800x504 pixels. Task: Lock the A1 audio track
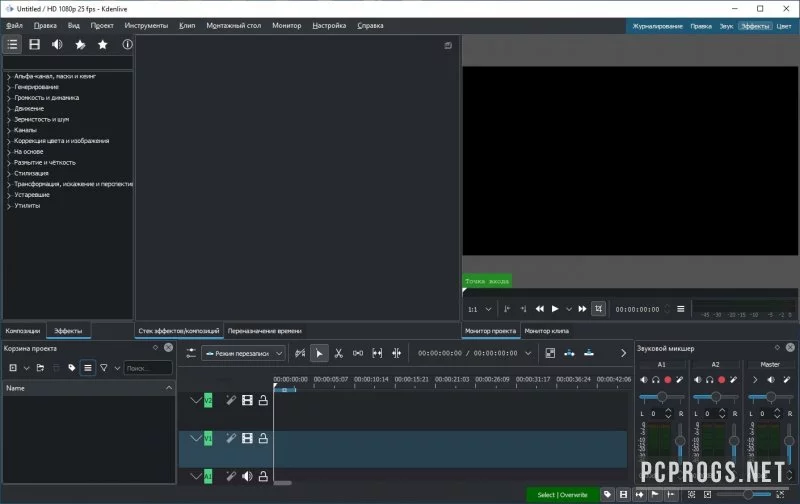[x=263, y=476]
